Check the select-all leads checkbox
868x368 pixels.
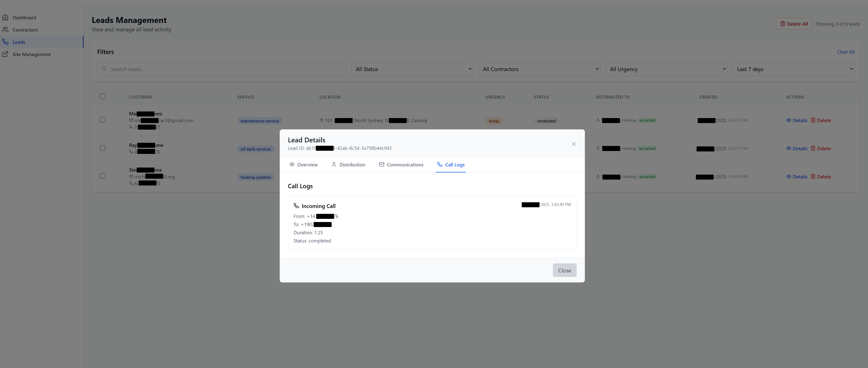103,96
